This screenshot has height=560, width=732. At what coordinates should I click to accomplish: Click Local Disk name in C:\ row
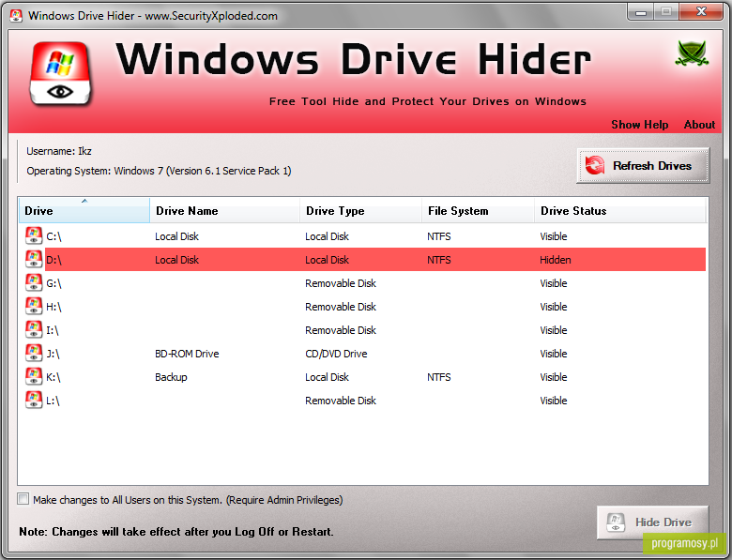pyautogui.click(x=176, y=236)
